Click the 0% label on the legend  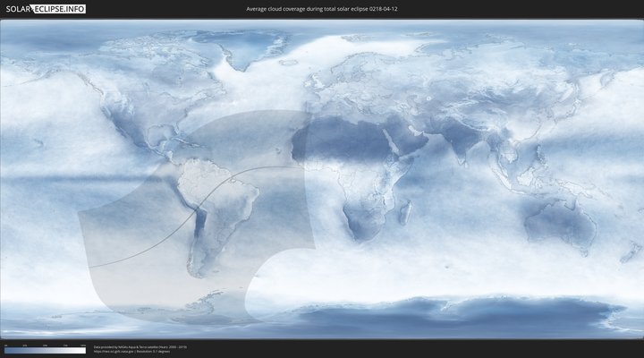coord(5,345)
